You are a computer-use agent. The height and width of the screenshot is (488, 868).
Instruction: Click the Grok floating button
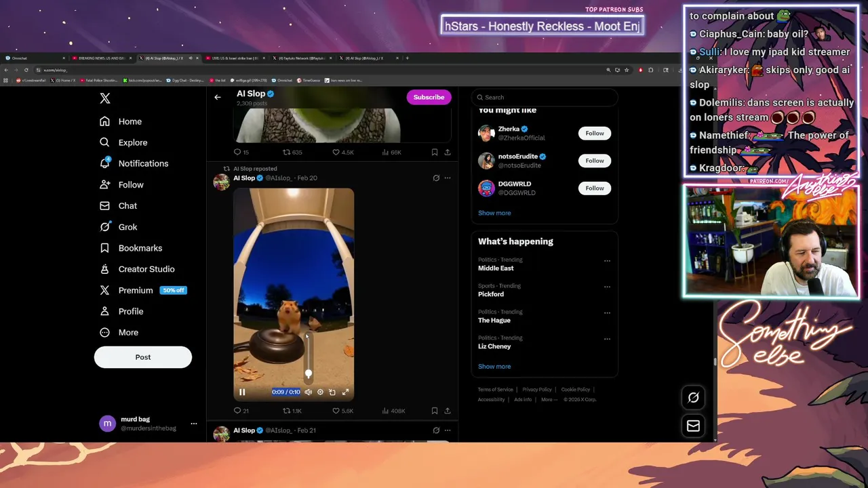pyautogui.click(x=693, y=398)
